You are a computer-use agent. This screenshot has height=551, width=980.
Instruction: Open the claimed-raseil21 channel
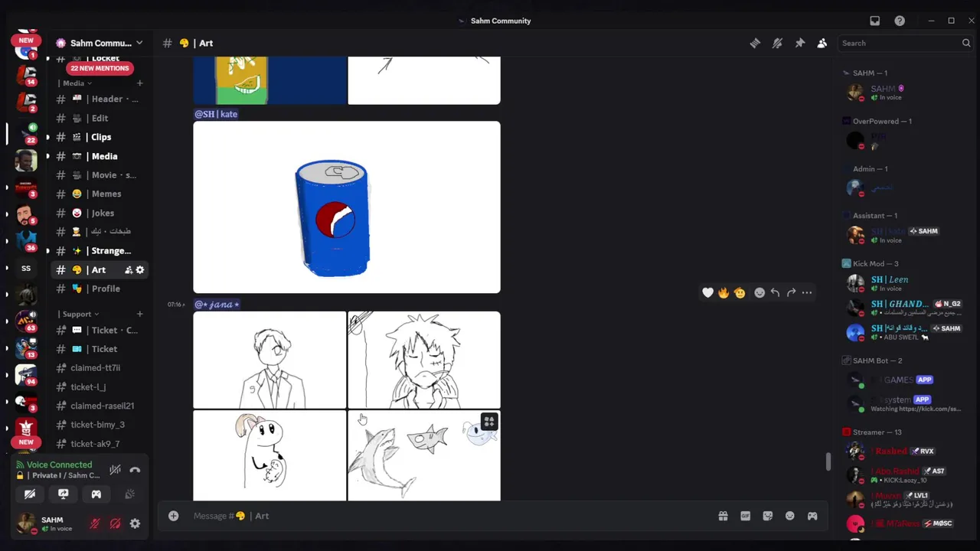tap(100, 406)
